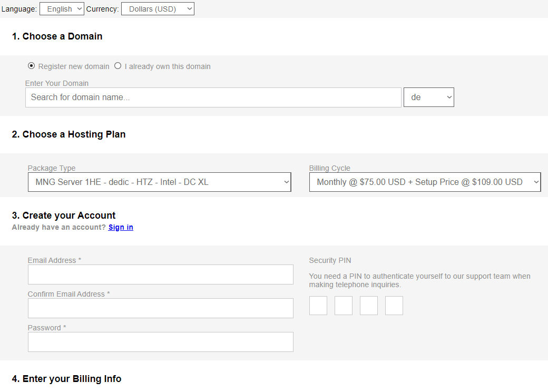
Task: Click into the Confirm Email Address field
Action: pyautogui.click(x=160, y=308)
